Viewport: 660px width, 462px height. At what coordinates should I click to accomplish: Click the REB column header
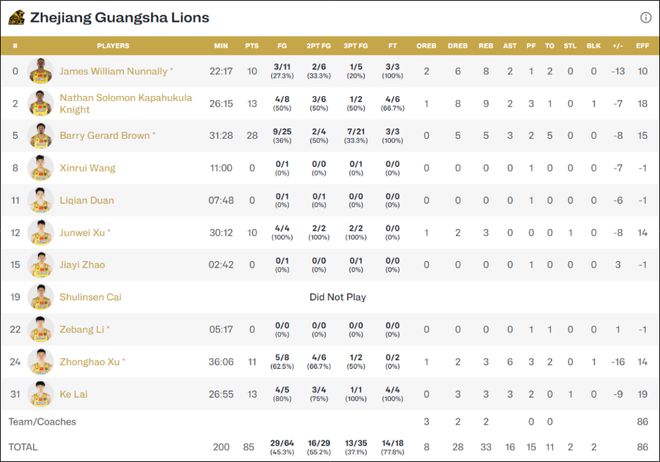486,46
